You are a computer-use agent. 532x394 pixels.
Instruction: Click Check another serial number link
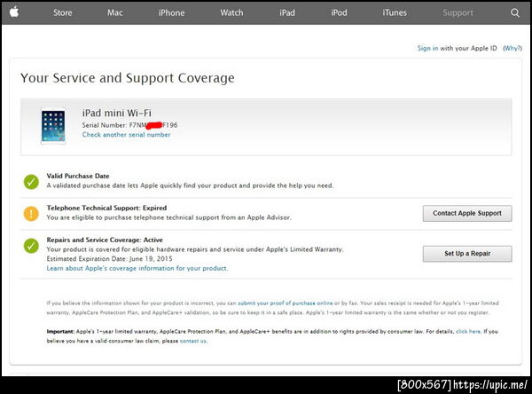(126, 135)
